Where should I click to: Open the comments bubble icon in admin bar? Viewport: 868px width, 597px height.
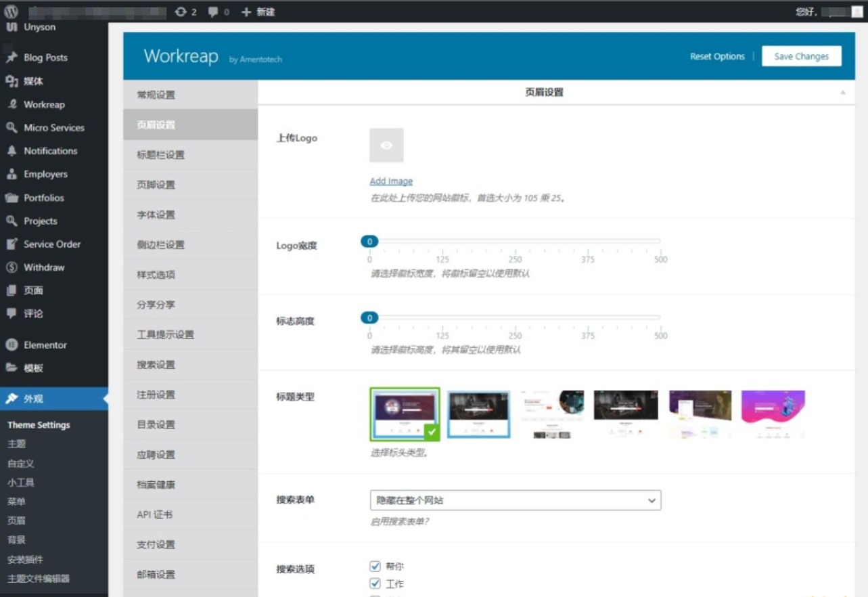point(213,12)
